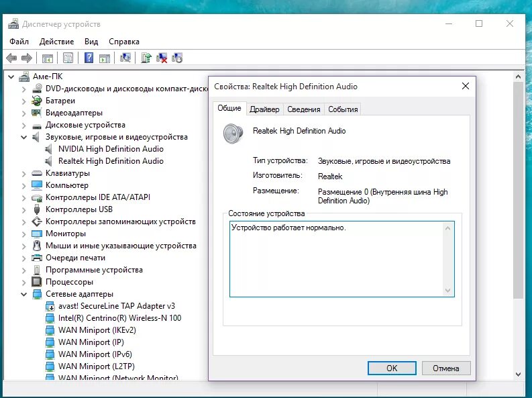Click the Батареи battery icon

(x=37, y=101)
